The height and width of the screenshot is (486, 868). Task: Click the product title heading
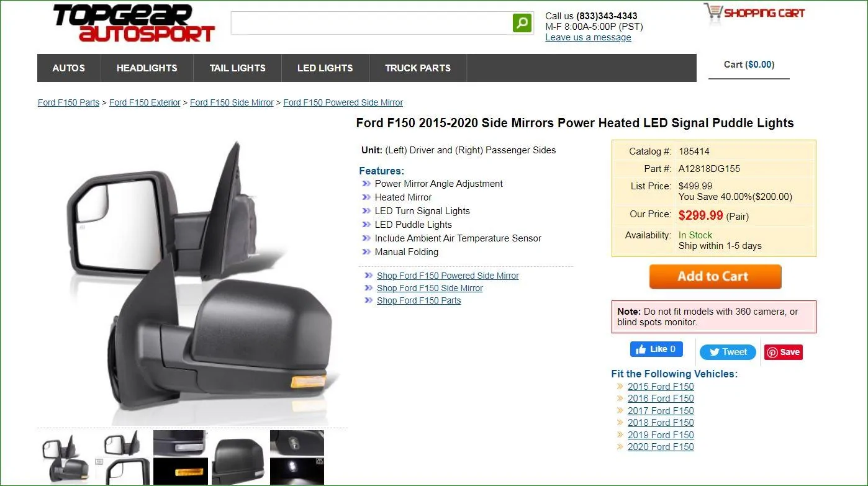[x=575, y=123]
